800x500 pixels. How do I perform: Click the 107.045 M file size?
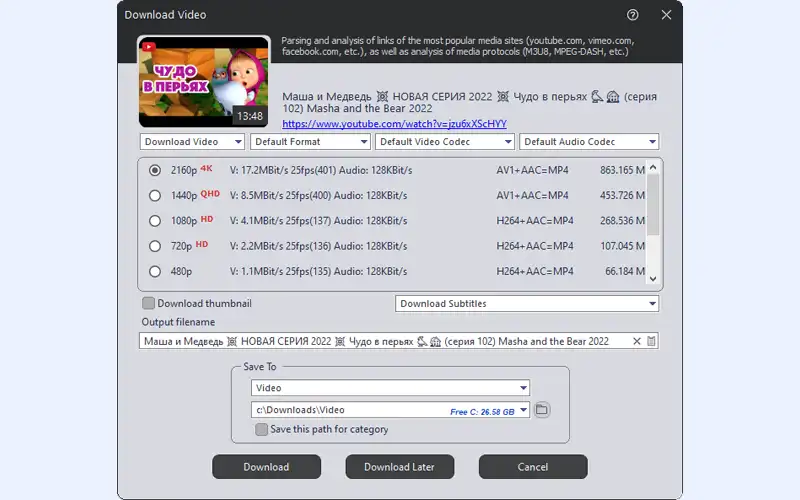click(622, 246)
